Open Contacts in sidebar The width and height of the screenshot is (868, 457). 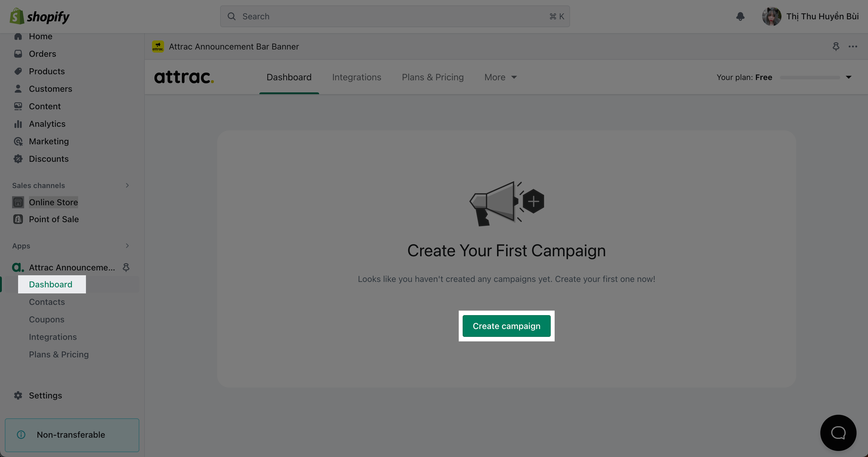[x=47, y=302]
